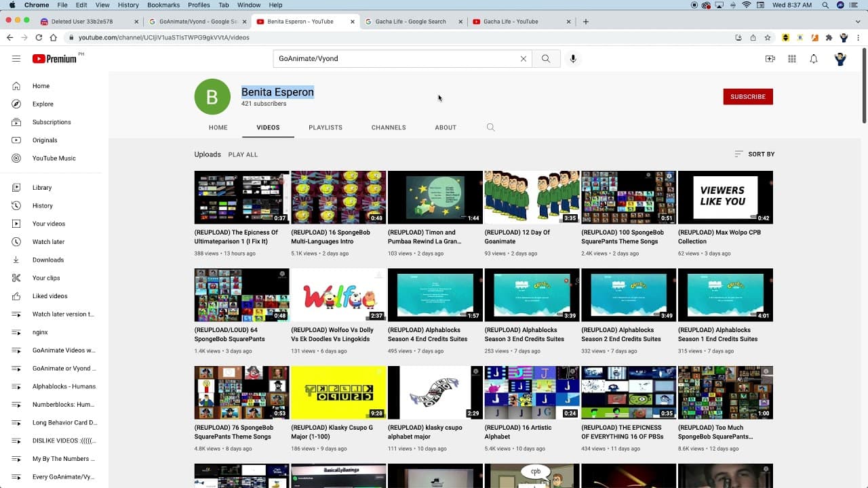Reload the page in Chrome
The height and width of the screenshot is (488, 868).
pyautogui.click(x=39, y=37)
